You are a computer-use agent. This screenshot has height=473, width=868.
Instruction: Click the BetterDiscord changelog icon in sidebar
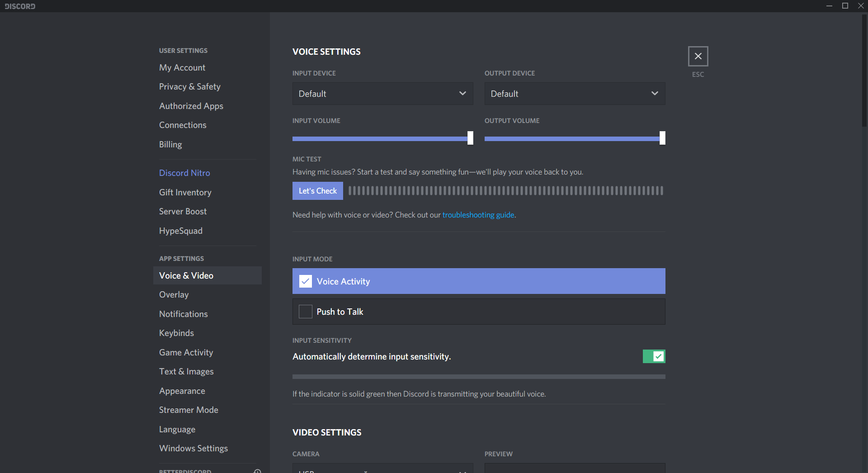[x=257, y=471]
